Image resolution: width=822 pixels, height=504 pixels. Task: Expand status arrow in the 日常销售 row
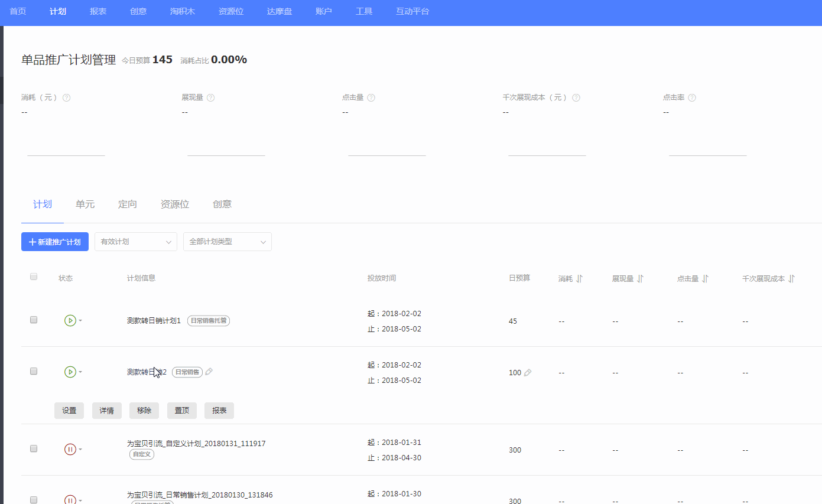80,372
